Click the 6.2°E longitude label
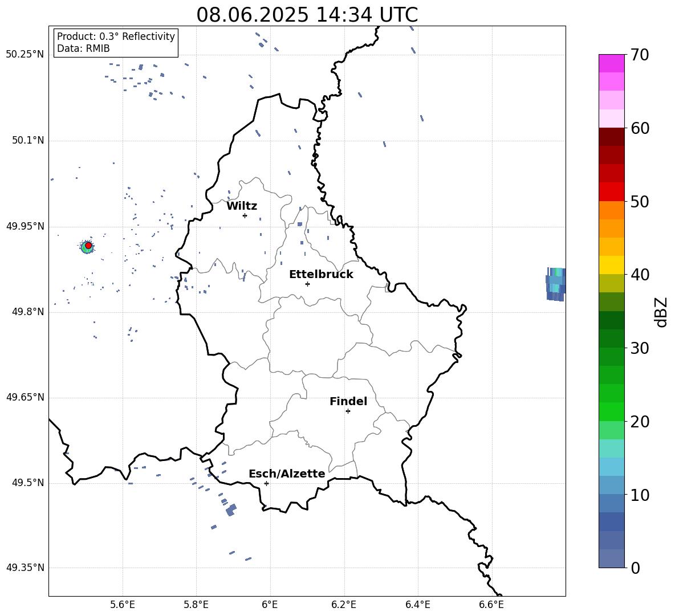The image size is (675, 616). pyautogui.click(x=344, y=605)
